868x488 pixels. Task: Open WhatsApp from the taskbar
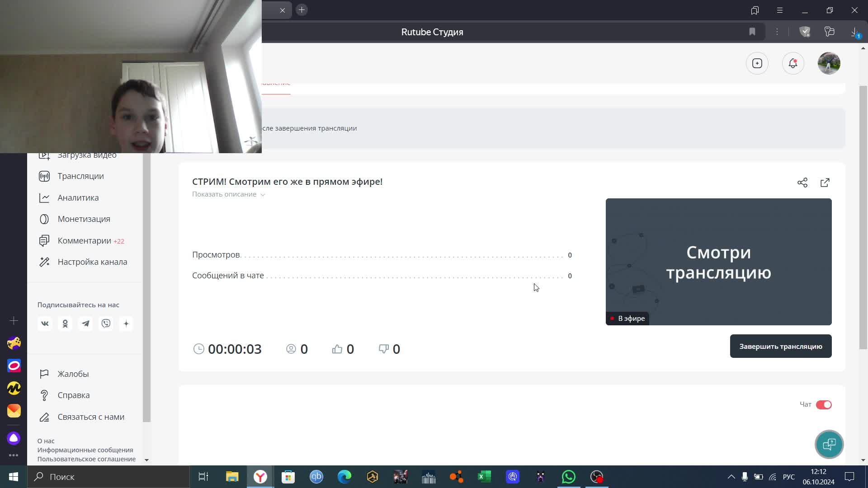pos(569,477)
